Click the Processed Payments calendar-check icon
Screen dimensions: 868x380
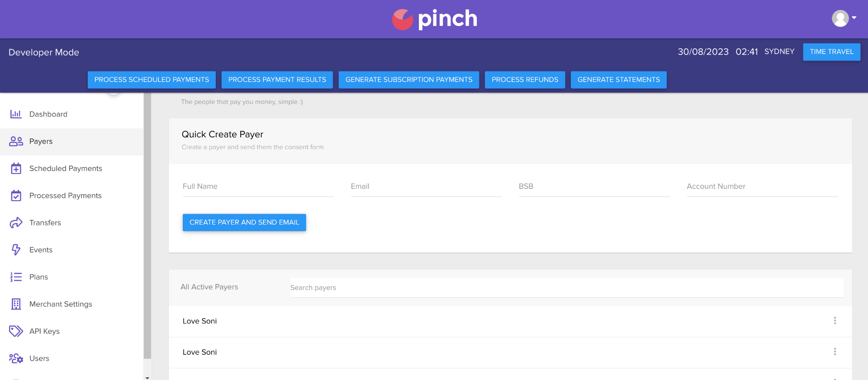coord(16,196)
